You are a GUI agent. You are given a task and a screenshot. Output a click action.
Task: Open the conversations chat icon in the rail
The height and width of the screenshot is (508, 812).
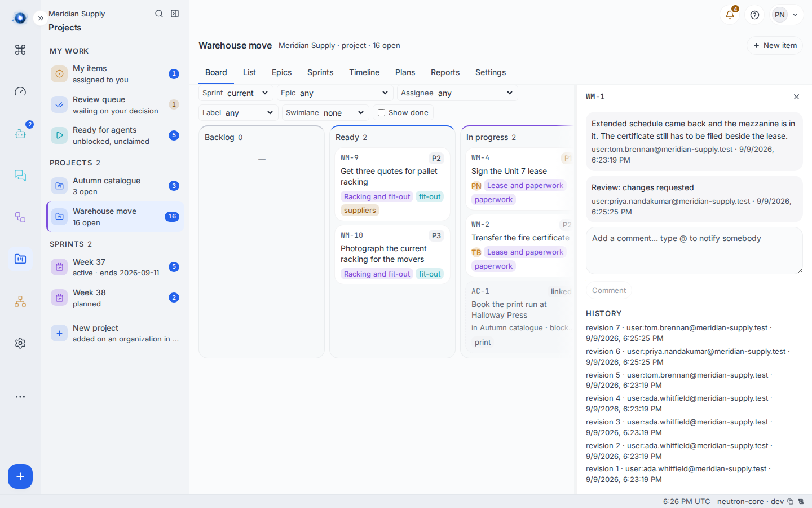(x=20, y=176)
